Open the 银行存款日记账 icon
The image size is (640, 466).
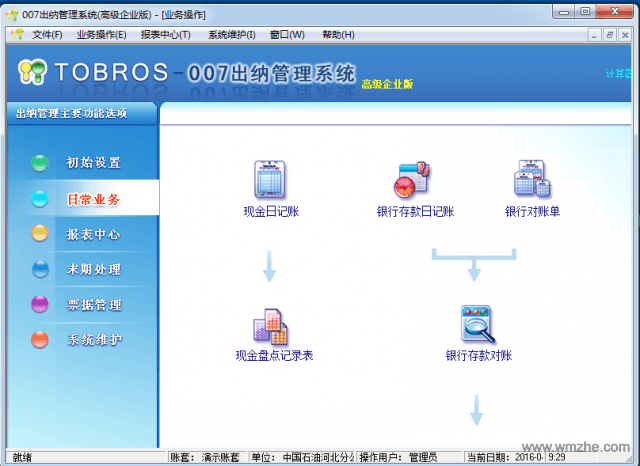coord(412,180)
